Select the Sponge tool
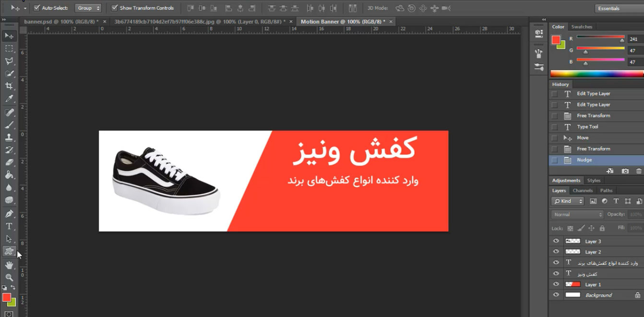 tap(9, 200)
